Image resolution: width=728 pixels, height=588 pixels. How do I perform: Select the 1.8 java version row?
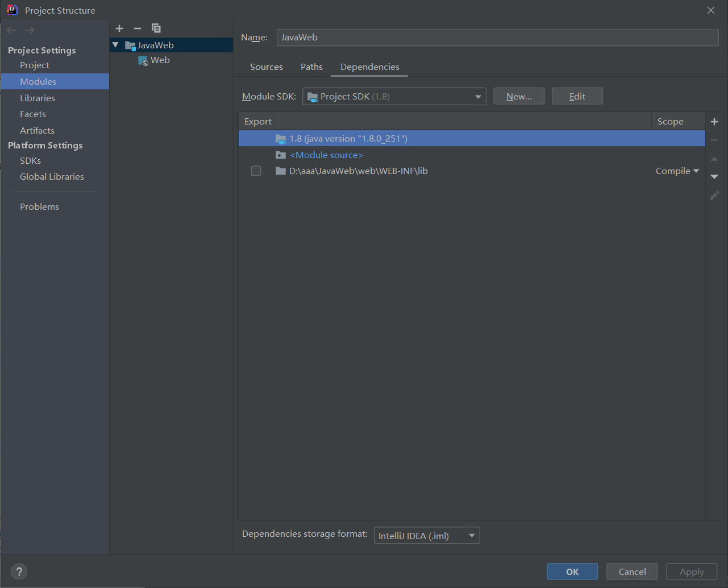[x=472, y=139]
